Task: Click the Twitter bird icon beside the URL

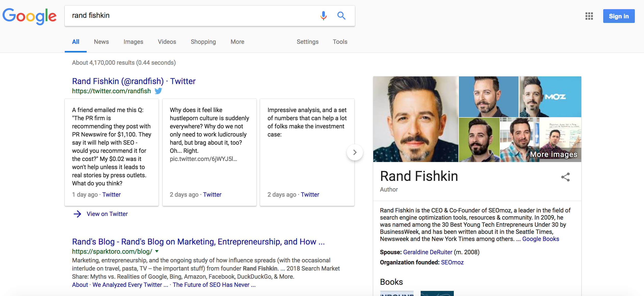Action: click(x=158, y=91)
